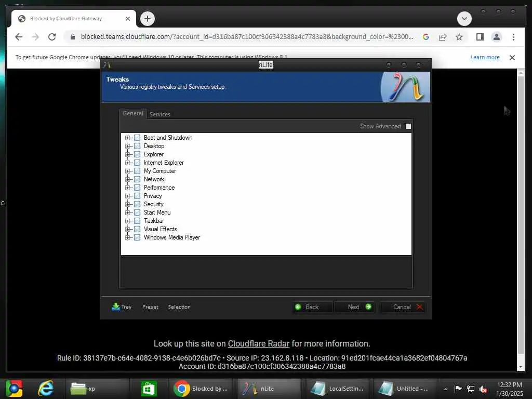Expand the Start Menu tree node
The width and height of the screenshot is (532, 399).
[127, 212]
